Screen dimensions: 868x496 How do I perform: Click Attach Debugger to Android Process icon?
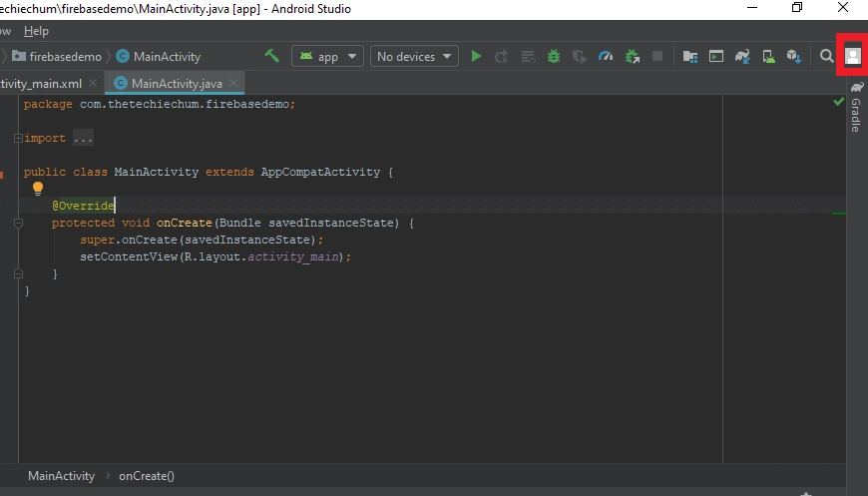[x=633, y=57]
